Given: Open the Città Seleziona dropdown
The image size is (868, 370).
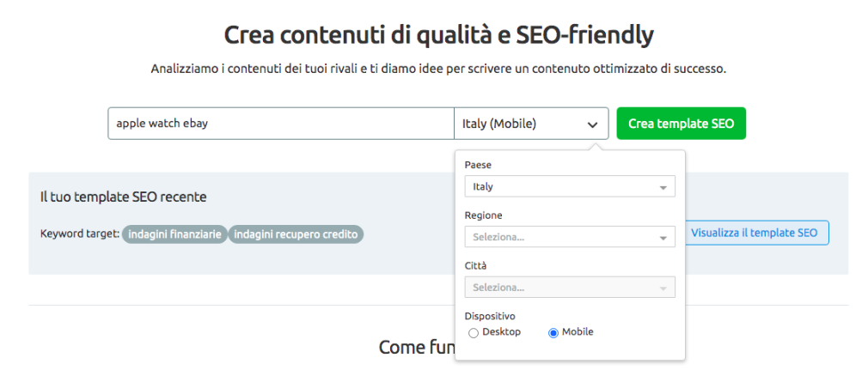Looking at the screenshot, I should point(570,287).
